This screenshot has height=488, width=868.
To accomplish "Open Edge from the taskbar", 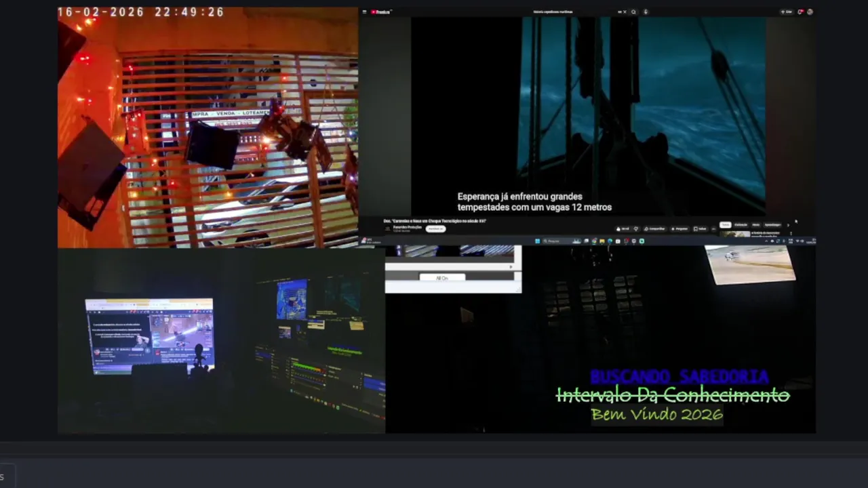I will point(610,241).
